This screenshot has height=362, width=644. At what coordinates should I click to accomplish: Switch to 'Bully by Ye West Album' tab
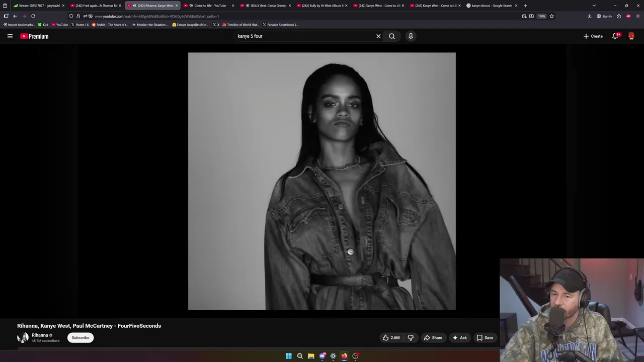coord(323,6)
